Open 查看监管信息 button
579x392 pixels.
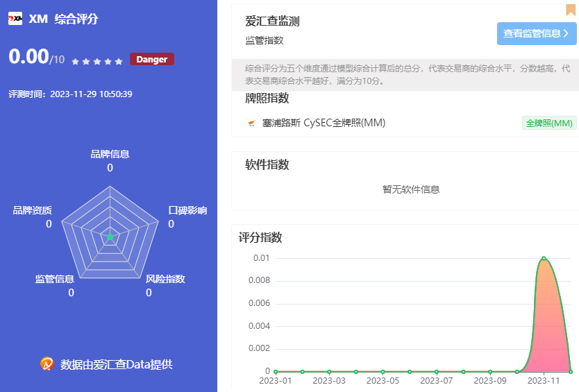(537, 33)
